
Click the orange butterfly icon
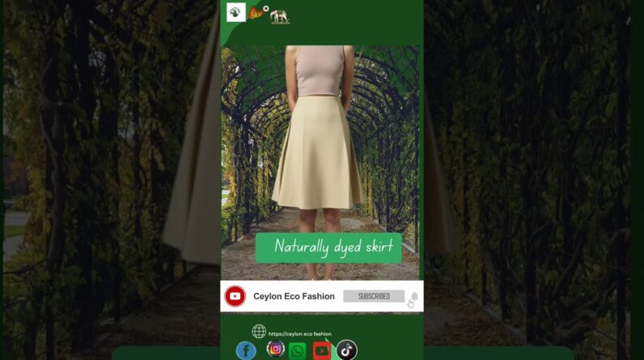pyautogui.click(x=256, y=13)
